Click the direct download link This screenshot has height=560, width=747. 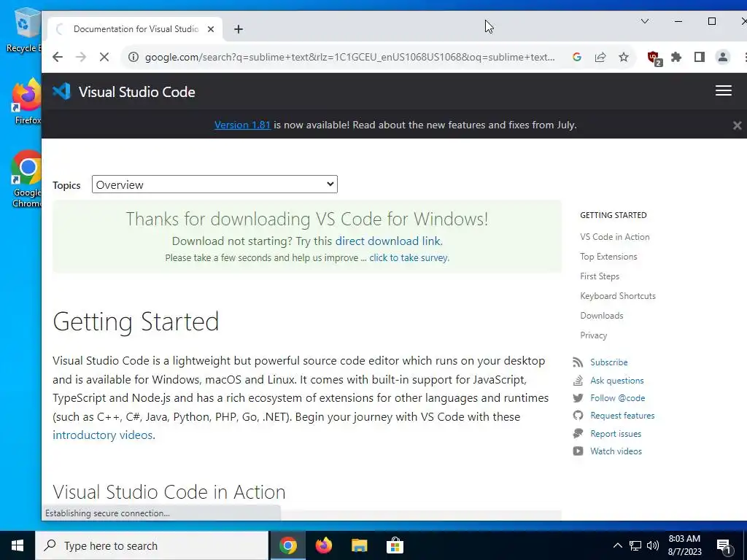(388, 241)
